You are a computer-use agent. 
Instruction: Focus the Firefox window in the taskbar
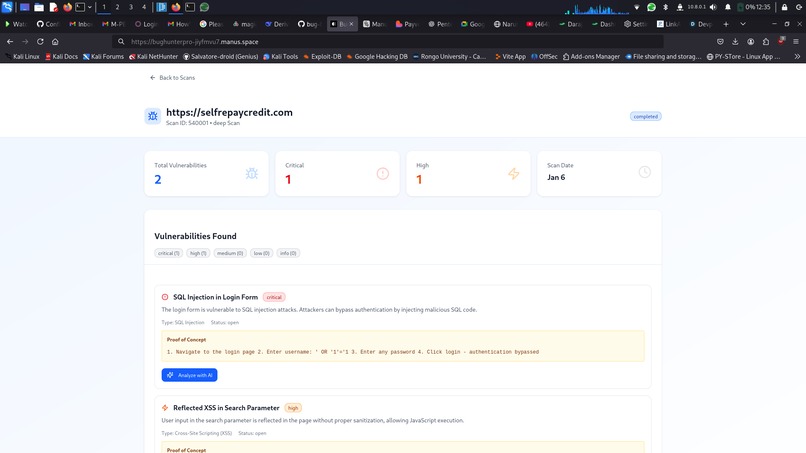[176, 7]
